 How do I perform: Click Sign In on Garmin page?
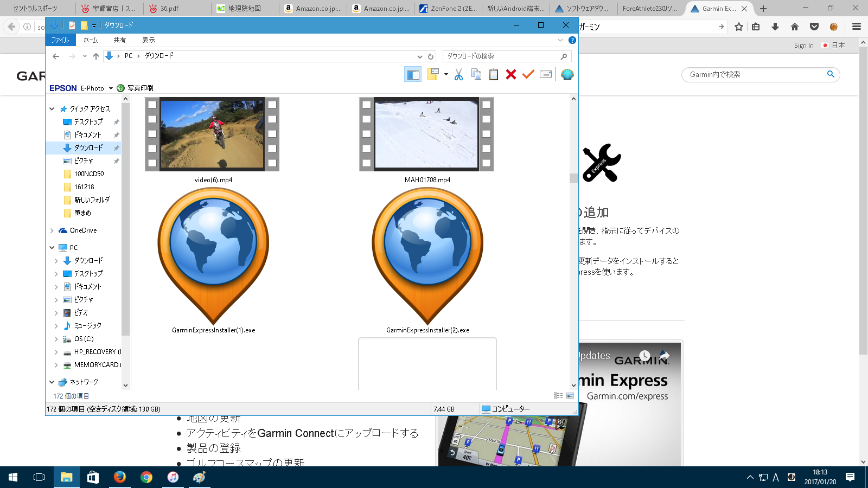(803, 46)
